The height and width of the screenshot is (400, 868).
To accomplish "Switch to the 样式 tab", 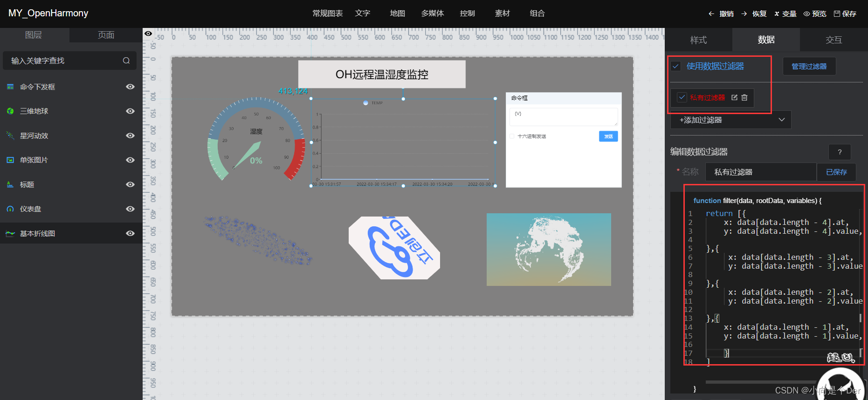I will pyautogui.click(x=698, y=40).
